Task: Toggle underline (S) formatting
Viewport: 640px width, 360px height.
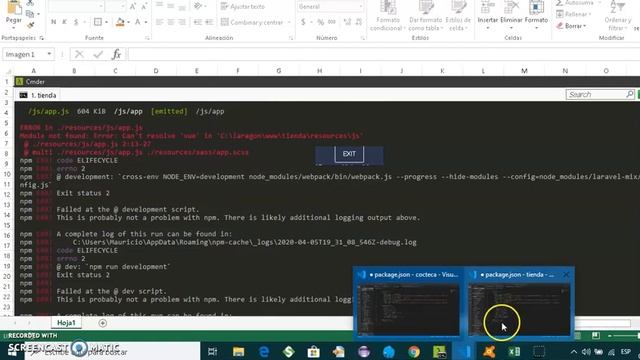Action: coord(76,22)
